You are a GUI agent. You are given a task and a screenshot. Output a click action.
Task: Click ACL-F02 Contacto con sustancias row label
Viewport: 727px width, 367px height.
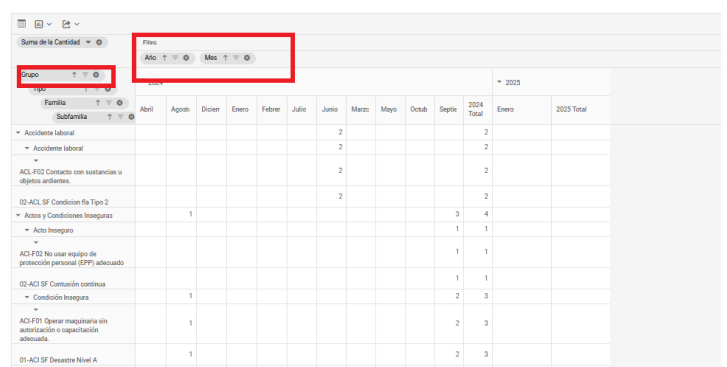[x=70, y=176]
